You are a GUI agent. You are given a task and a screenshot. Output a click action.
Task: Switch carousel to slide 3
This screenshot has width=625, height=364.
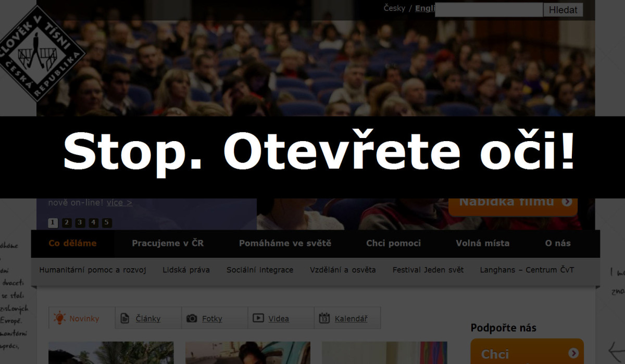(80, 223)
